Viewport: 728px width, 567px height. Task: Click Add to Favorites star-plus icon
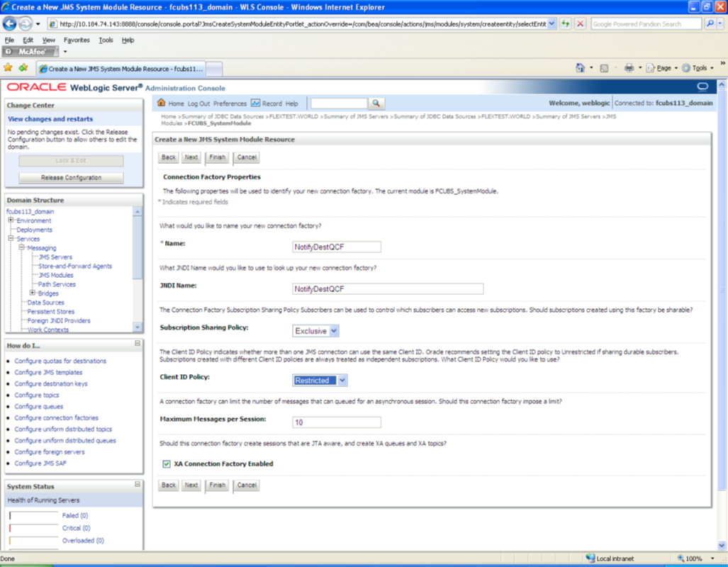point(23,68)
